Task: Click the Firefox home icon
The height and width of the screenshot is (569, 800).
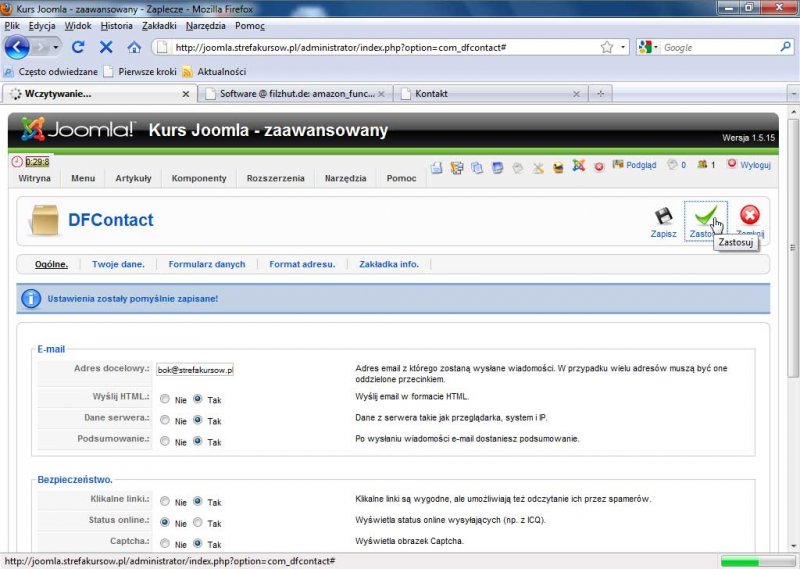Action: pyautogui.click(x=134, y=47)
